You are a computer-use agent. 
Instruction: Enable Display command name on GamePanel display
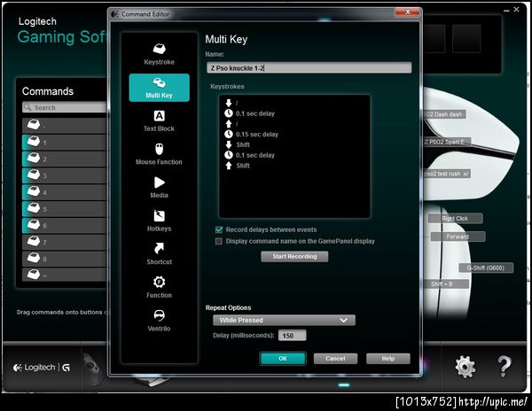219,241
